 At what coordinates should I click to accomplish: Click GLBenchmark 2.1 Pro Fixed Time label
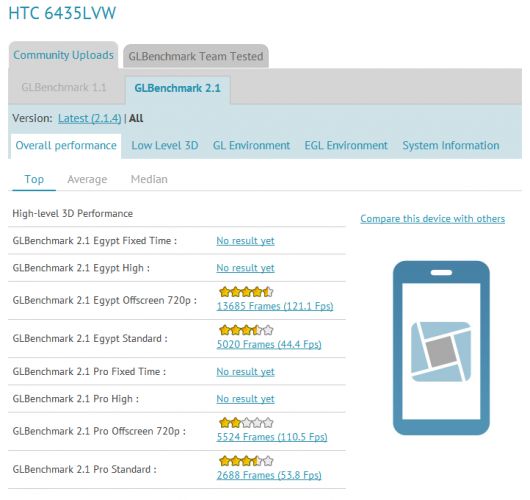89,372
